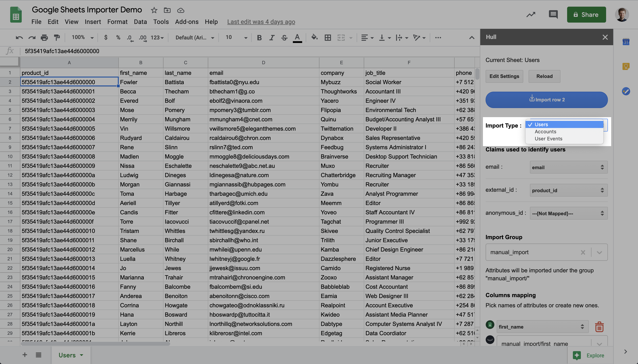Screen dimensions: 638x364
Task: Click the fill color bucket icon
Action: [314, 37]
